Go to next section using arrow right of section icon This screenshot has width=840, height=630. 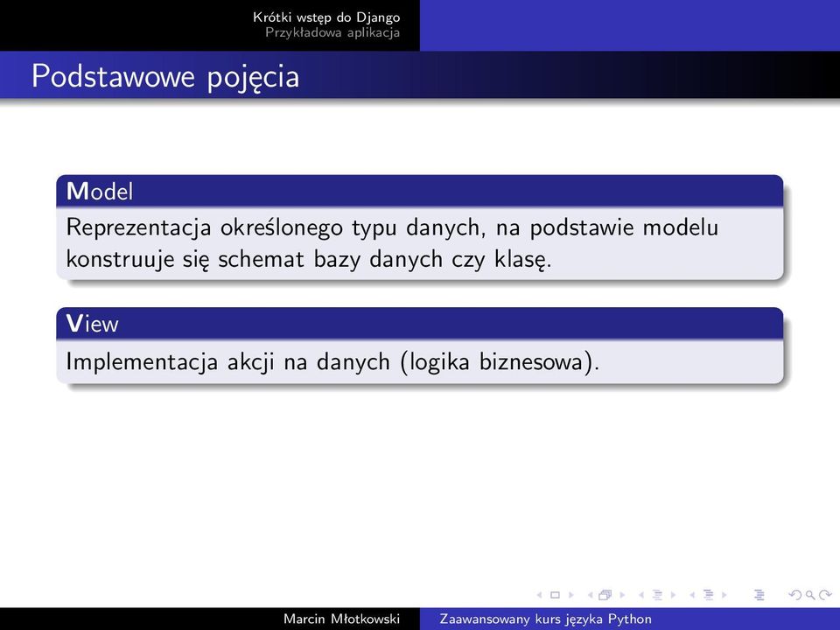[724, 595]
